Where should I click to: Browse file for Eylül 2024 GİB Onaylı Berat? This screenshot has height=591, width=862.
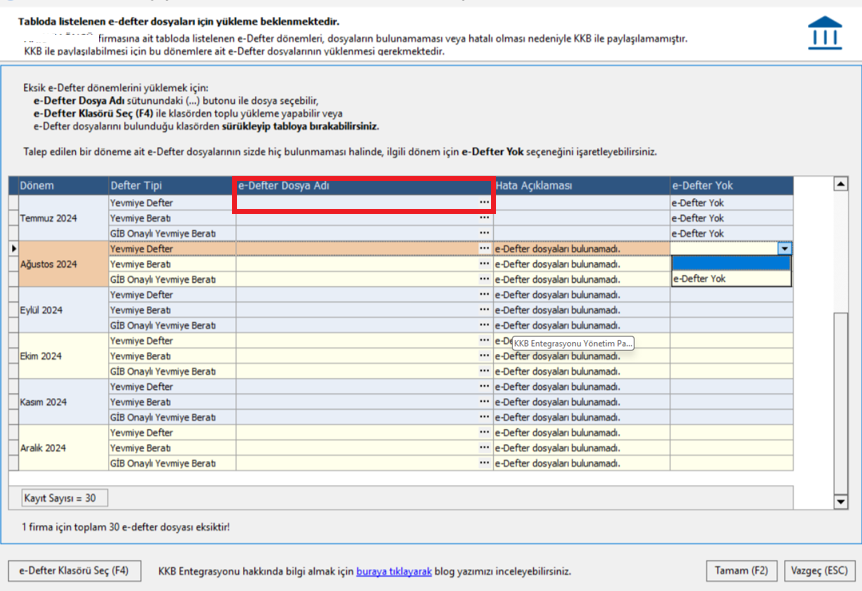[484, 325]
